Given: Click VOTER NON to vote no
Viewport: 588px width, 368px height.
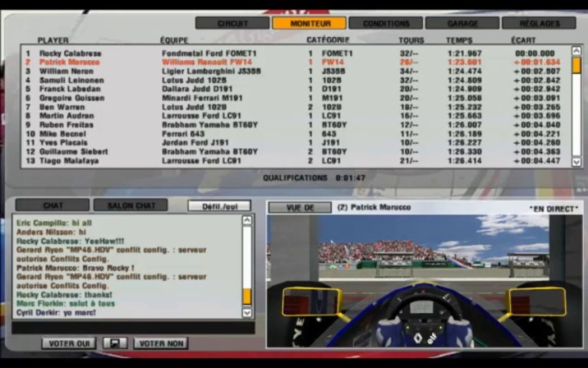Looking at the screenshot, I should click(161, 343).
